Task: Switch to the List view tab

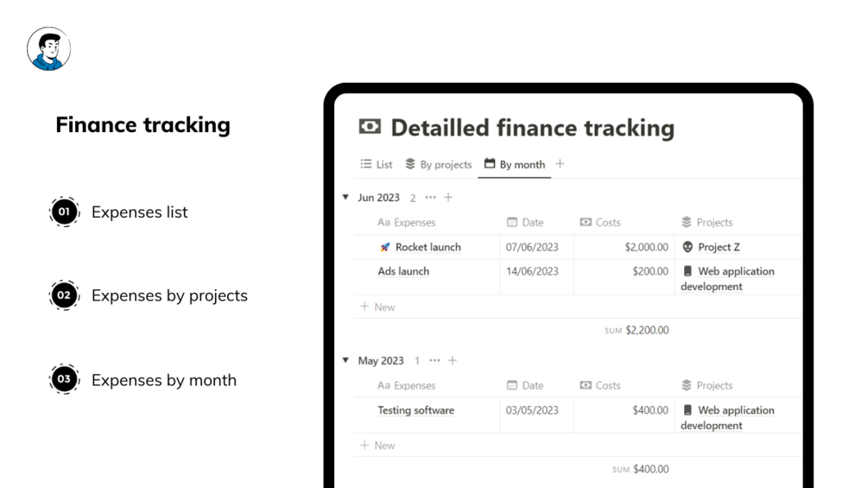Action: click(377, 164)
